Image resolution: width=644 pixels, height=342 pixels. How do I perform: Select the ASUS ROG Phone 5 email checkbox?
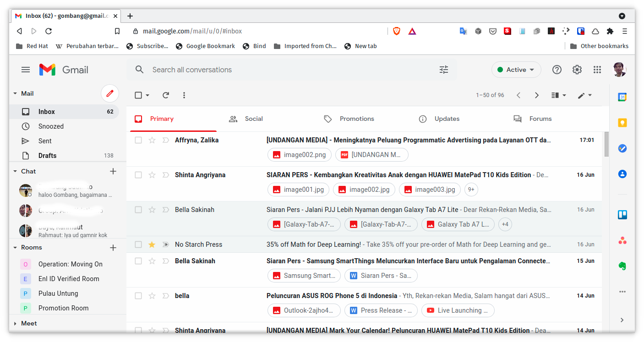(x=138, y=296)
